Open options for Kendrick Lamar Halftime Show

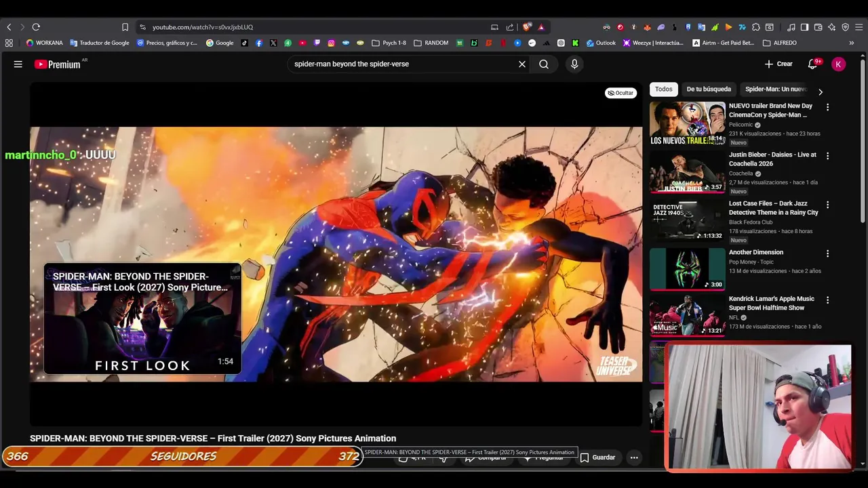pyautogui.click(x=827, y=300)
